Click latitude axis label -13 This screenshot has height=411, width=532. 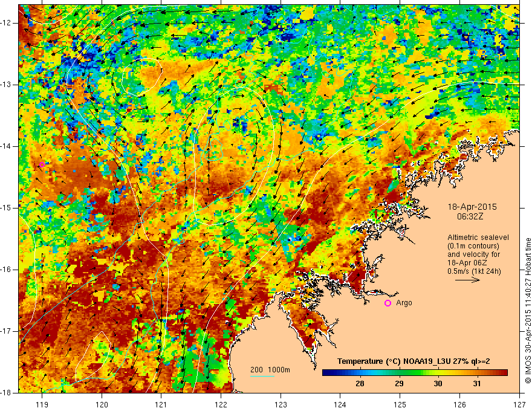click(7, 85)
